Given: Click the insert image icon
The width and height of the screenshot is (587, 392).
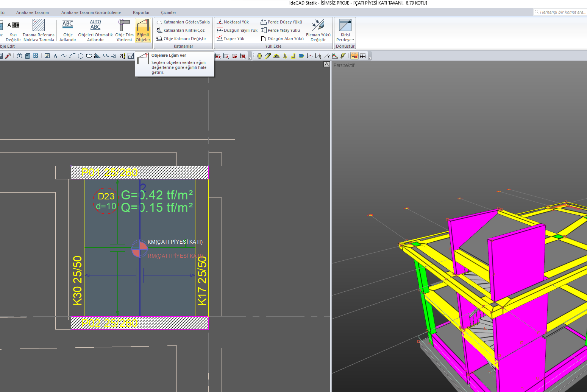Looking at the screenshot, I should 47,56.
